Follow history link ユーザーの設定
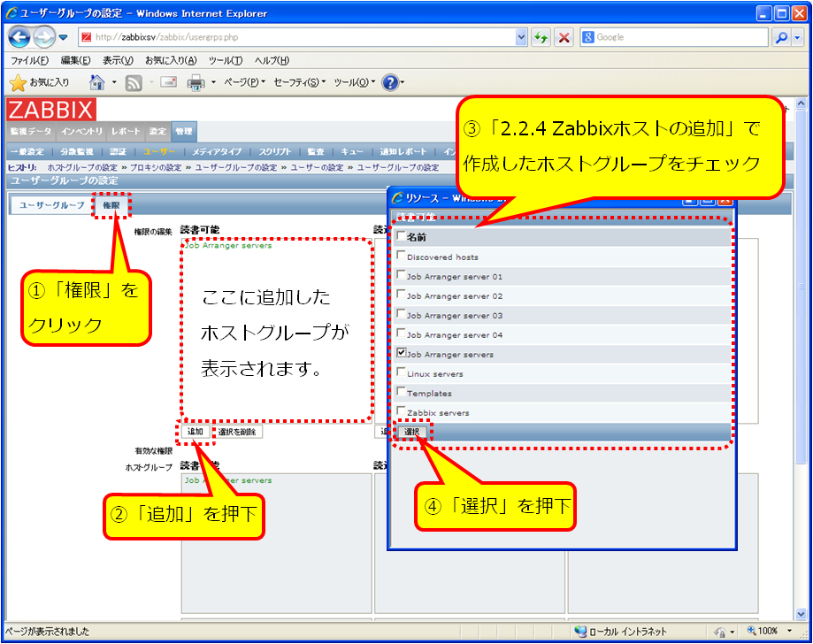 point(317,167)
